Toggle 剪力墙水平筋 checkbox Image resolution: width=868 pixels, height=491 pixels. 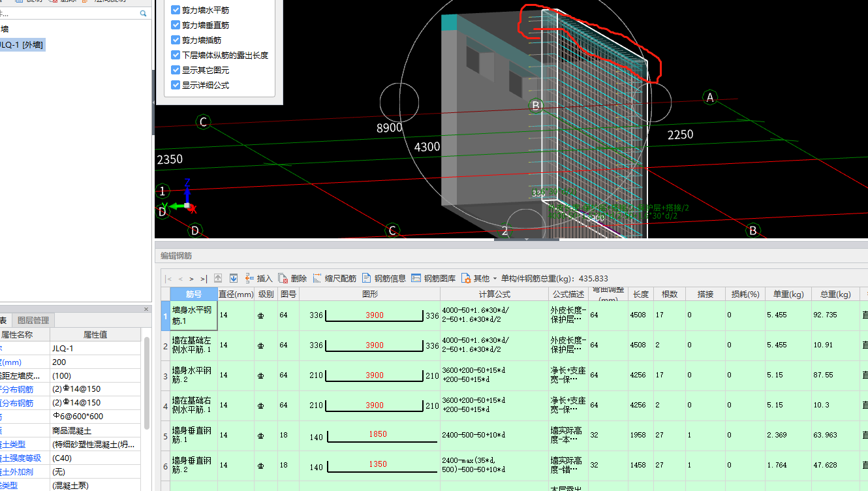(x=176, y=10)
